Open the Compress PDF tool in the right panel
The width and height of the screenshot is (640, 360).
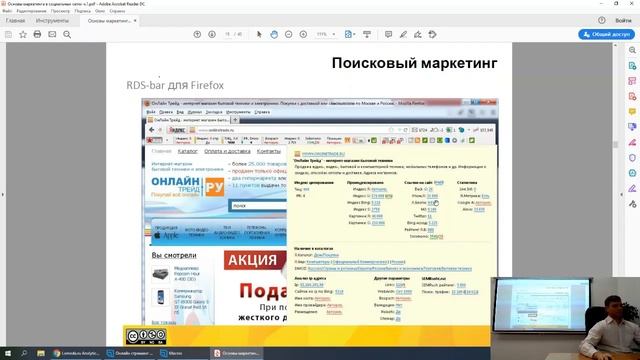point(632,173)
